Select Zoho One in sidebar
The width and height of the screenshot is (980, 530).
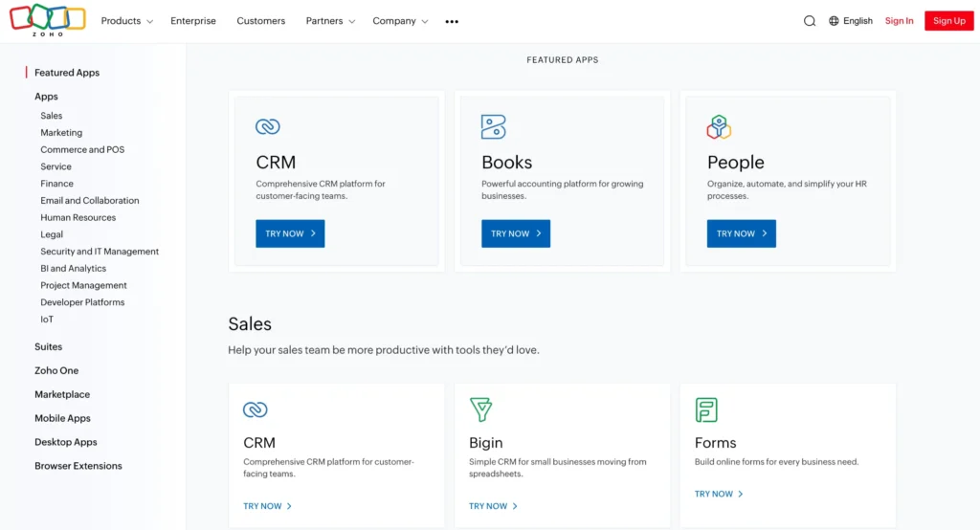pyautogui.click(x=56, y=370)
